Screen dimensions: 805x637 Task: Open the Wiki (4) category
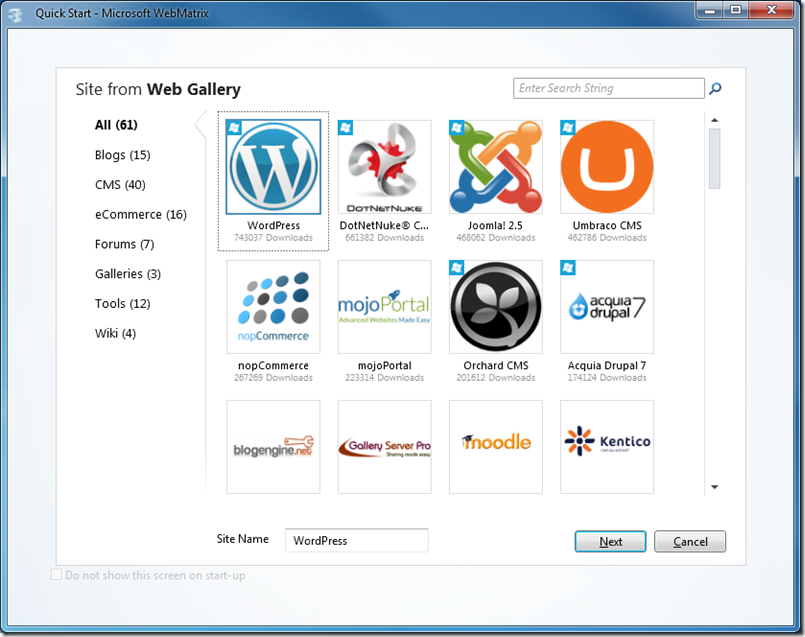point(116,333)
